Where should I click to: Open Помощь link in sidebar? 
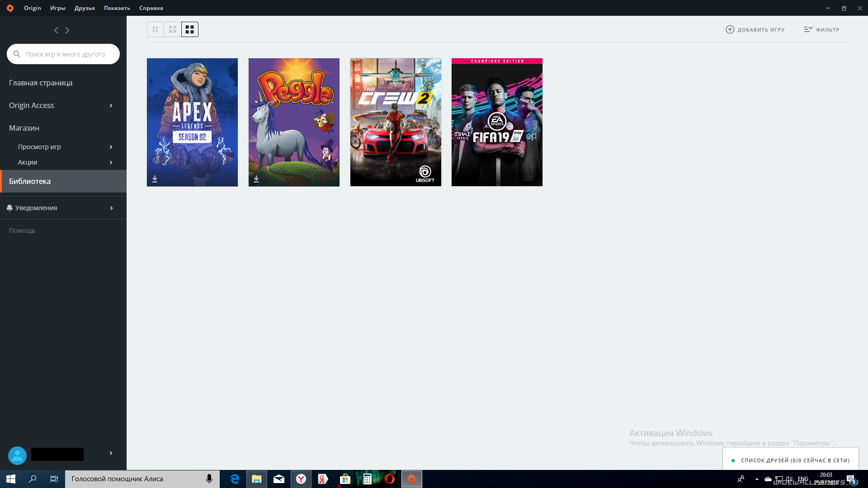point(22,230)
